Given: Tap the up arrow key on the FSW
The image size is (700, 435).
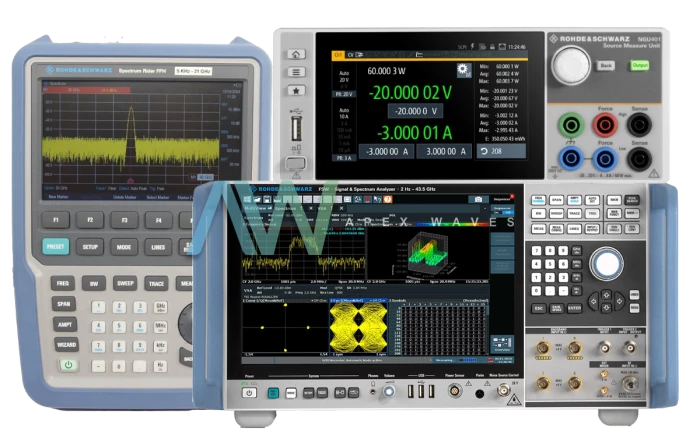Looking at the screenshot, I should [x=606, y=295].
